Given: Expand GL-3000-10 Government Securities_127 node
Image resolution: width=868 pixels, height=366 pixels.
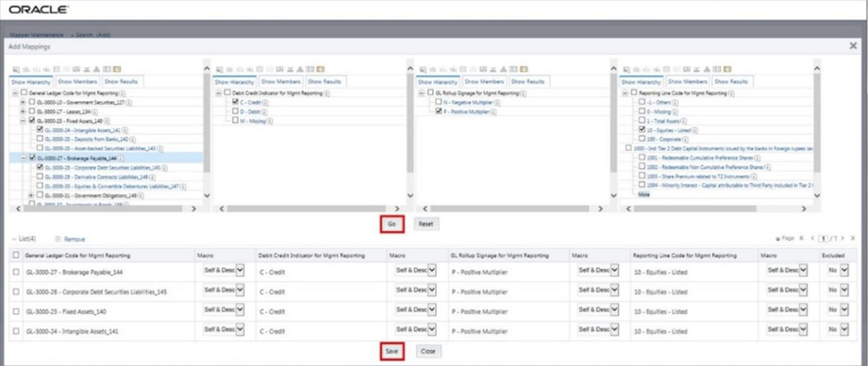Looking at the screenshot, I should tap(23, 102).
